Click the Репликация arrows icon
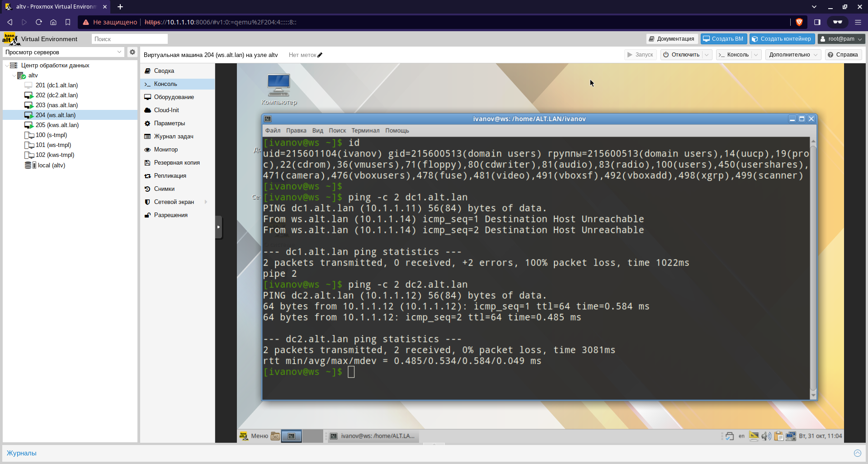Screen dimensions: 868x464 147,176
